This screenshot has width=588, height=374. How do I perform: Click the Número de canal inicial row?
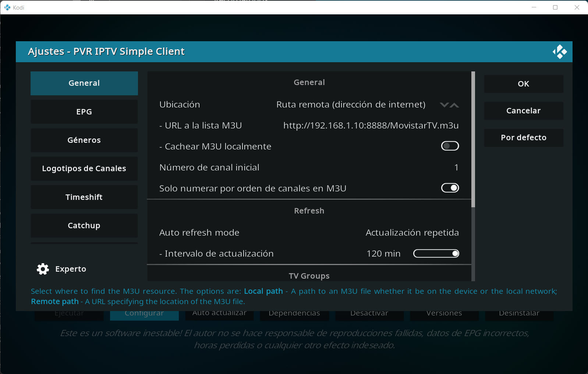(309, 167)
